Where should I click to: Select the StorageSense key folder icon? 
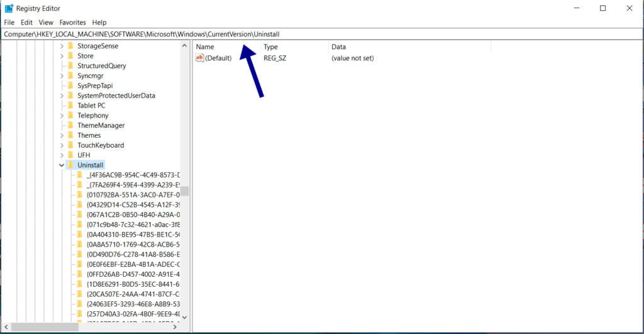tap(70, 46)
